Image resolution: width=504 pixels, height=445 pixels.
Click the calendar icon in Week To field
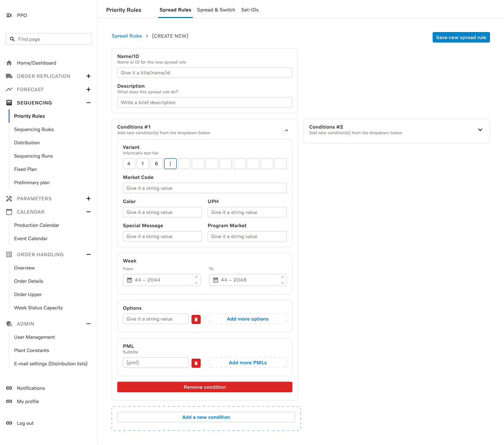pyautogui.click(x=216, y=280)
